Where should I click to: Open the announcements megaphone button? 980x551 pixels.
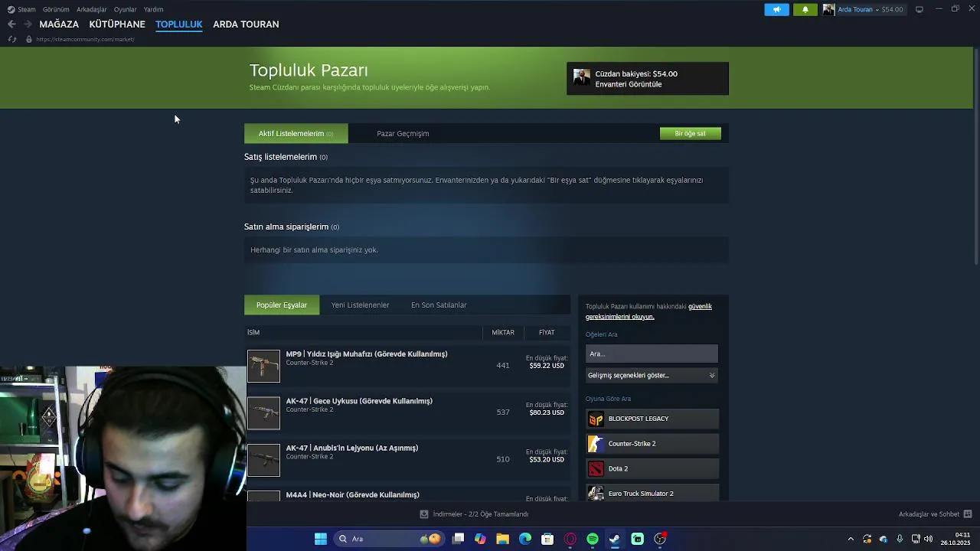[776, 9]
